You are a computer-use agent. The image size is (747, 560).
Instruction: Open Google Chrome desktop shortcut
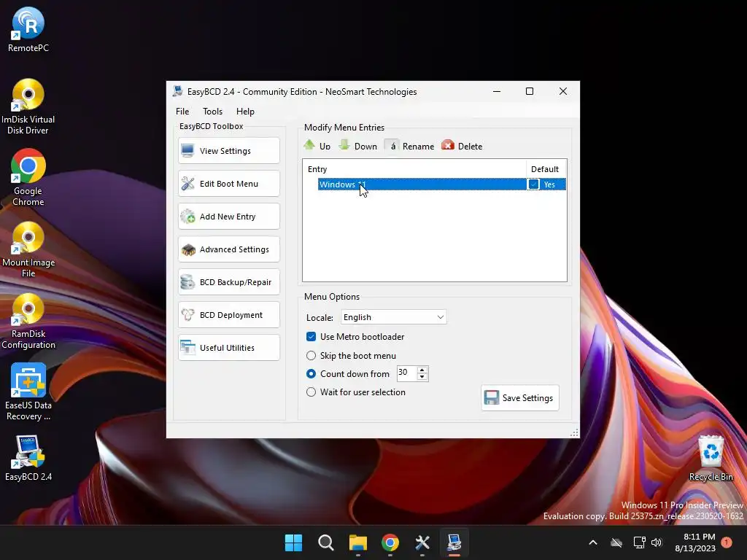pos(28,178)
